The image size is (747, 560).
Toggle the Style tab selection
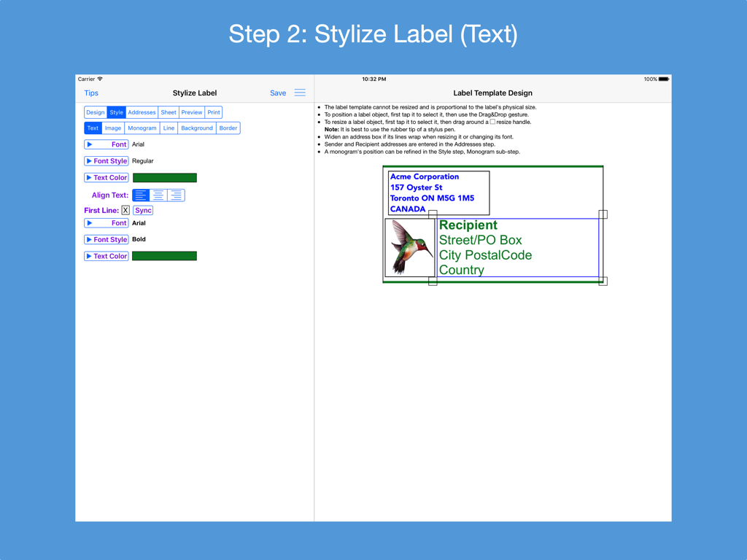click(x=116, y=112)
